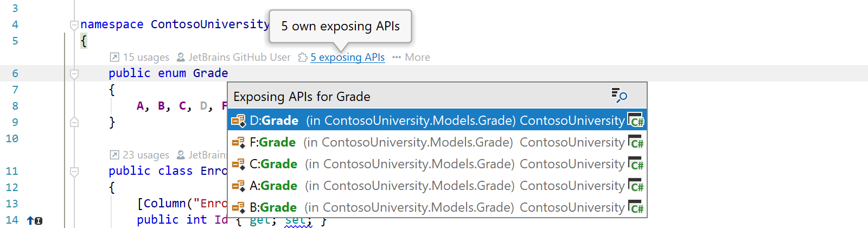This screenshot has height=228, width=868.
Task: Click the C# file icon on F:Grade row
Action: 636,142
